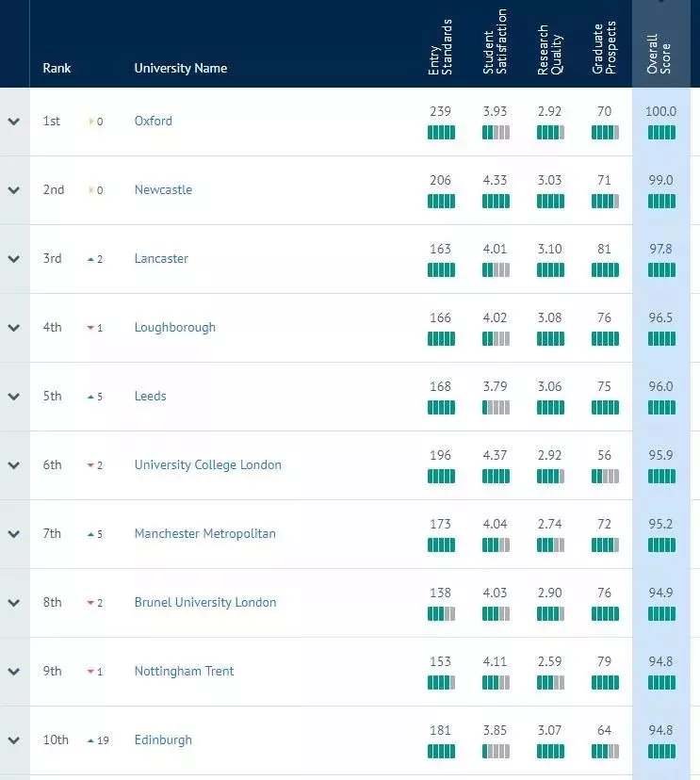Sort by Overall Score column header
700x780 pixels.
659,55
